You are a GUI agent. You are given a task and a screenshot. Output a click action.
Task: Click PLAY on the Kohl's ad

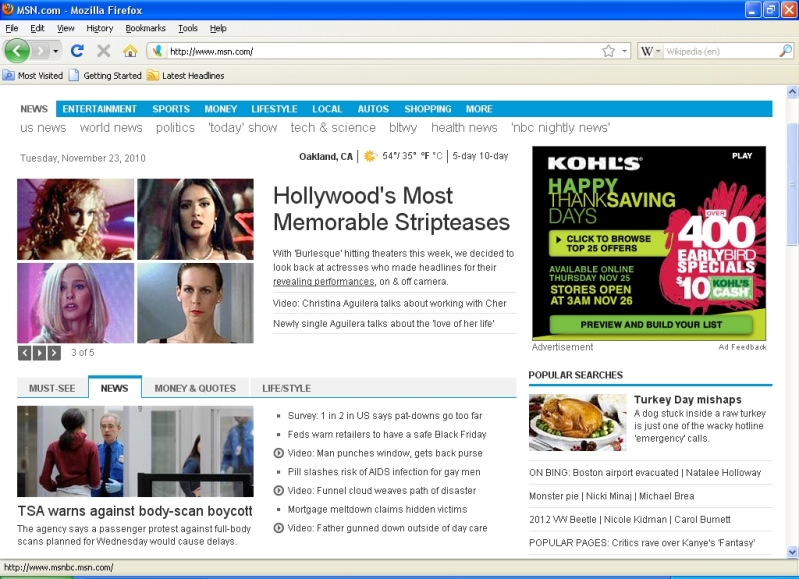click(x=742, y=156)
